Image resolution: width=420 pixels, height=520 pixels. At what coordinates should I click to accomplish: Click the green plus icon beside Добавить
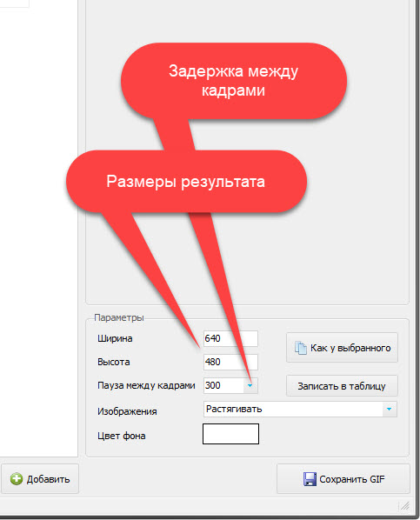pyautogui.click(x=17, y=479)
